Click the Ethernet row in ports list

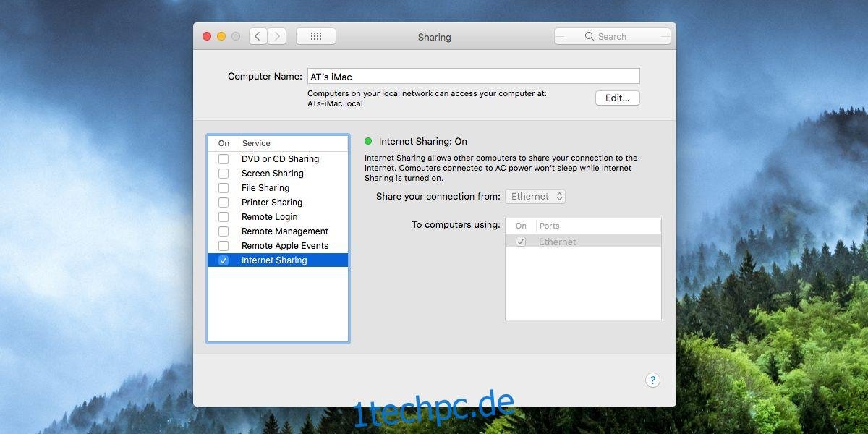coord(583,242)
